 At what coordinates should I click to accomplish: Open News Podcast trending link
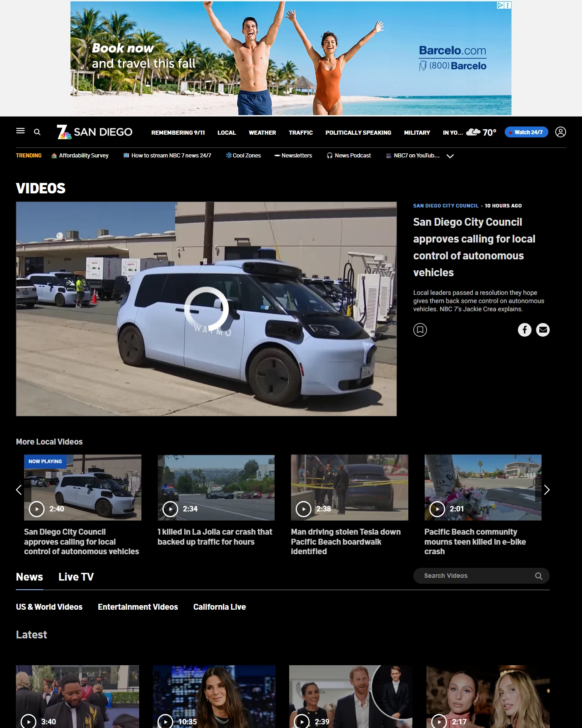pyautogui.click(x=349, y=156)
